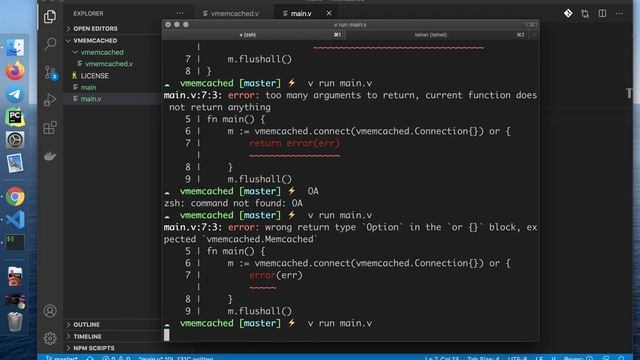
Task: Open the Docker view in activity bar
Action: click(50, 156)
